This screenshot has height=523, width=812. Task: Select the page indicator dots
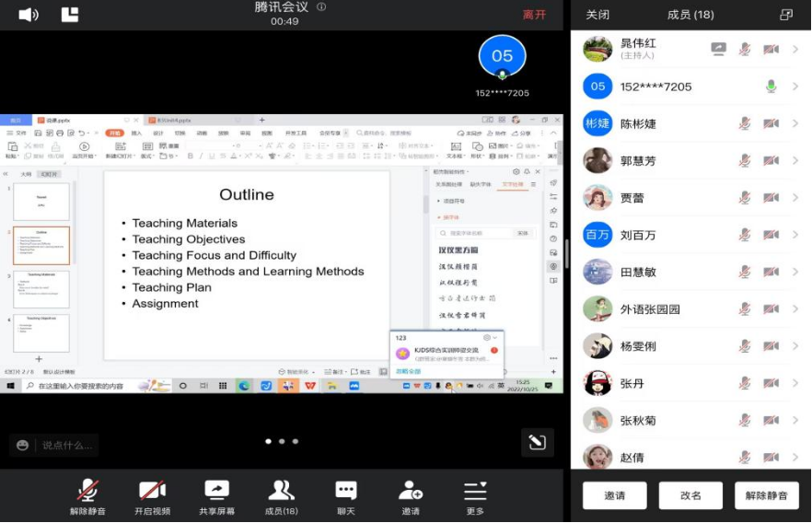point(282,442)
